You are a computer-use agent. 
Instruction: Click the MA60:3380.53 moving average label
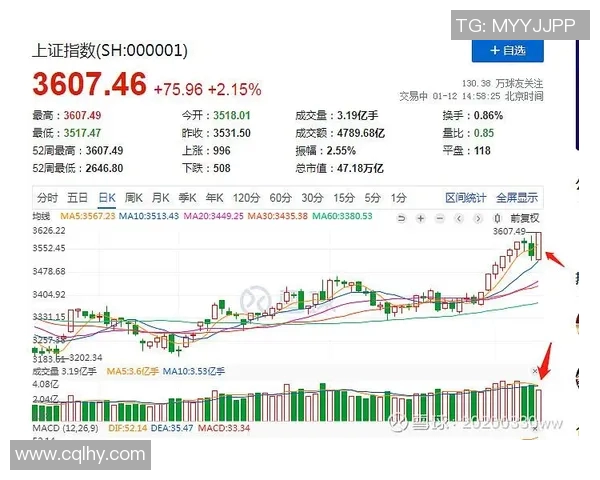click(342, 216)
